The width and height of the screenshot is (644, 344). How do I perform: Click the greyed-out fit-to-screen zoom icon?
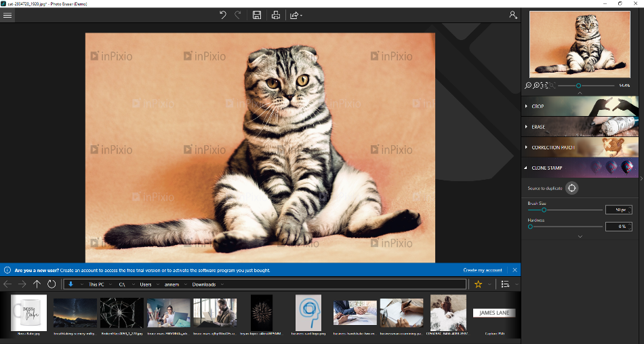pos(552,85)
